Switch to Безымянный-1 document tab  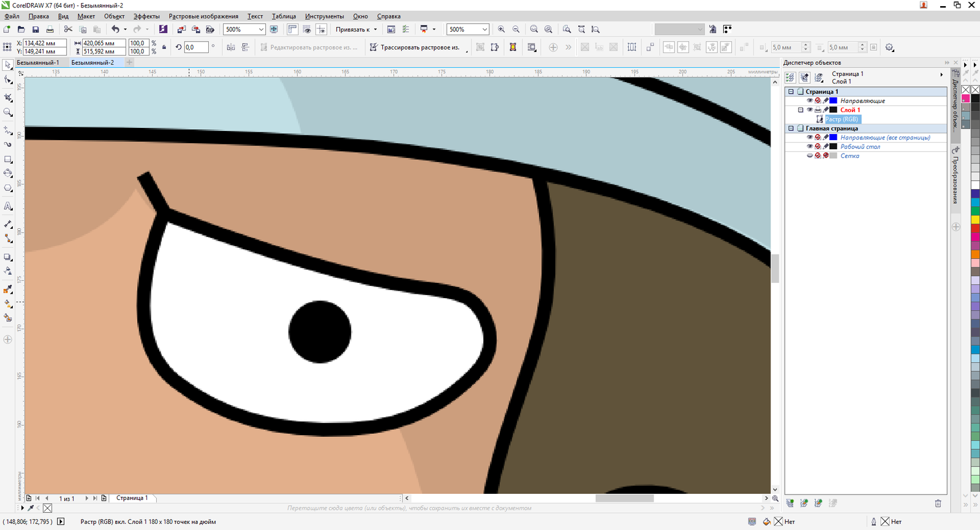pos(38,62)
